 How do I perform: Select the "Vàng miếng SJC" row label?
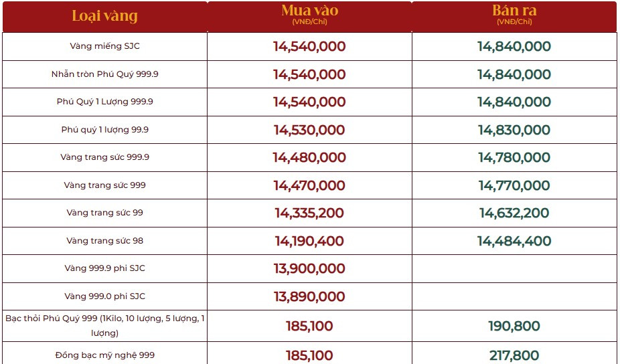[104, 46]
